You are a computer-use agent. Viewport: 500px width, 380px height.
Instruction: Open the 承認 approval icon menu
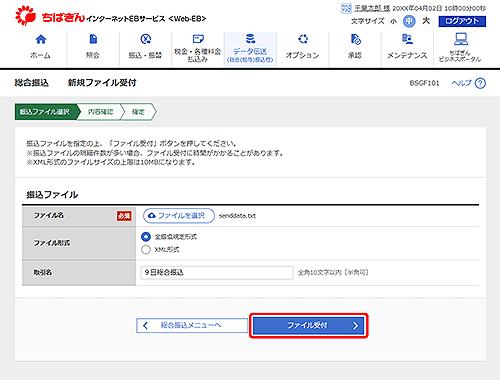(355, 39)
